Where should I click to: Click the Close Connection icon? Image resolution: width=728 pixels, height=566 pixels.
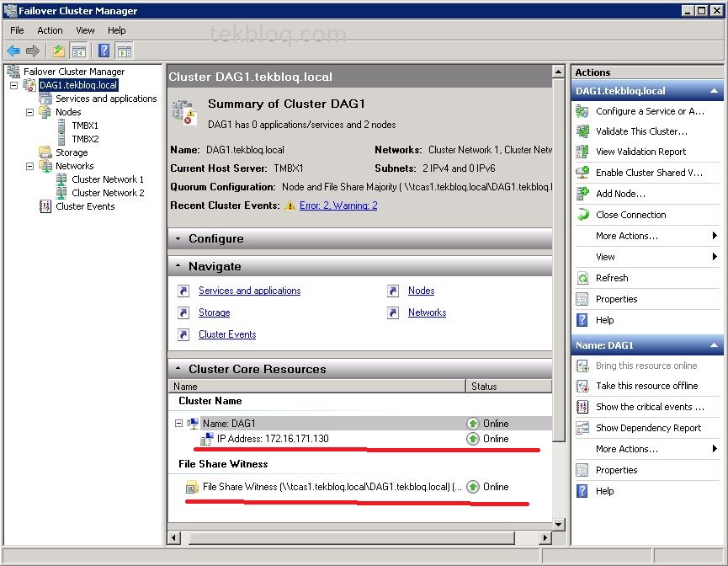(x=582, y=215)
